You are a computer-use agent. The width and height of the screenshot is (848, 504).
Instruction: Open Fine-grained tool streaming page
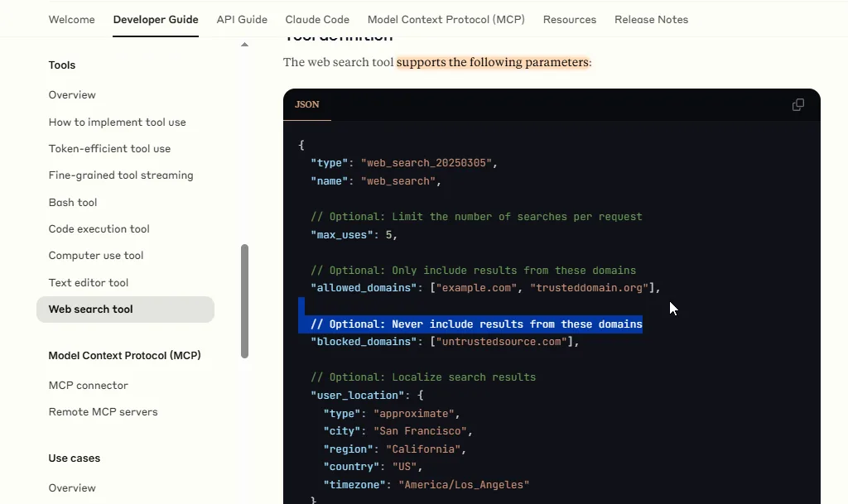[121, 175]
